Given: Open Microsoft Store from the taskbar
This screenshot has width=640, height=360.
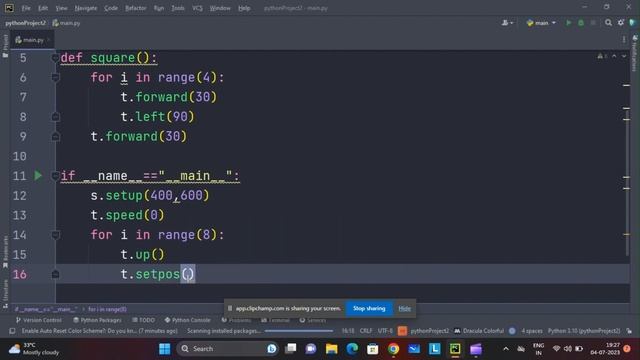Looking at the screenshot, I should click(373, 349).
